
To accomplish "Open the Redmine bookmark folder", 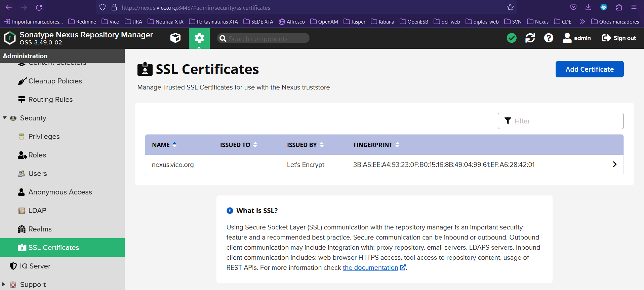I will click(x=82, y=22).
